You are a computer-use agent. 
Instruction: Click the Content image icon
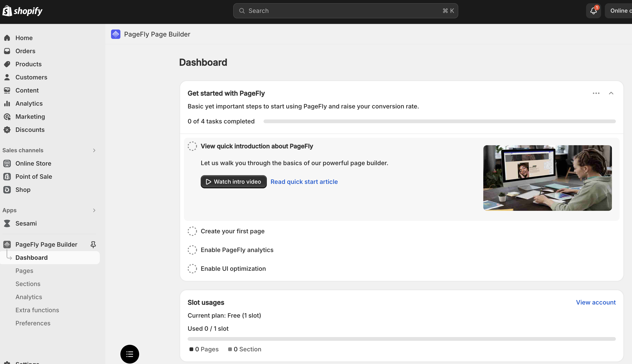coord(7,90)
